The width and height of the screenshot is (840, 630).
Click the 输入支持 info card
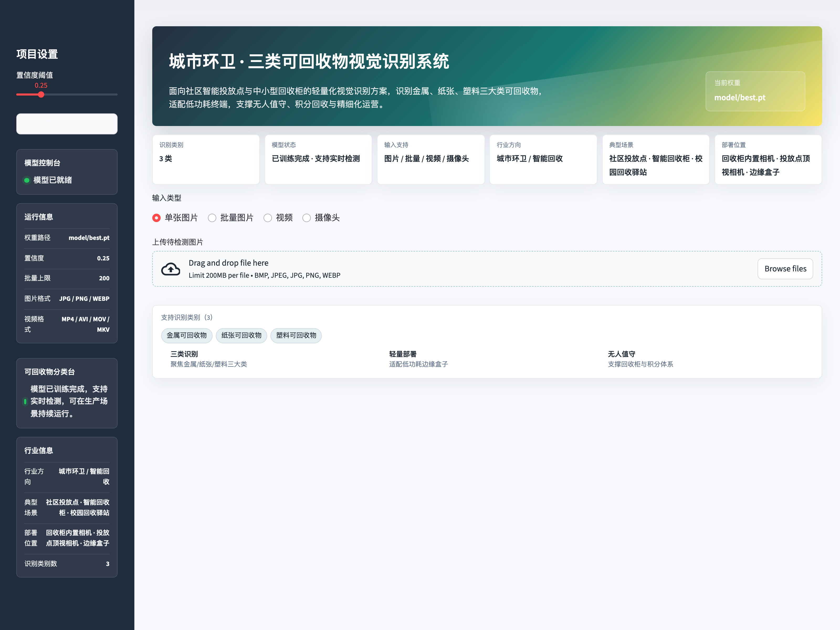431,160
